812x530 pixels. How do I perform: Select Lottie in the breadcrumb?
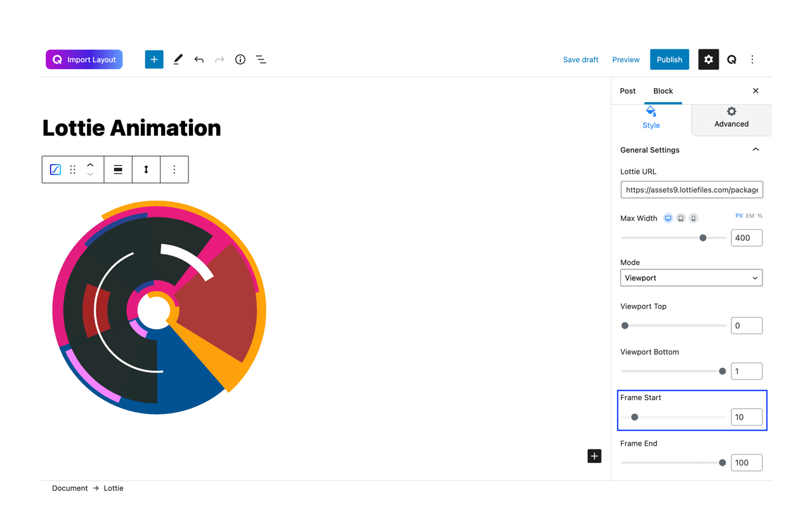[x=114, y=488]
